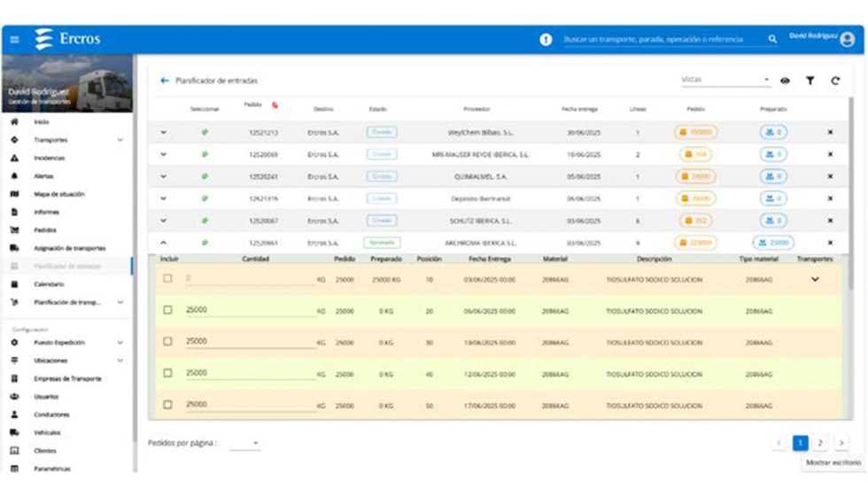Expand order row 12521213
Screen dimensions: 868x496
pyautogui.click(x=163, y=132)
